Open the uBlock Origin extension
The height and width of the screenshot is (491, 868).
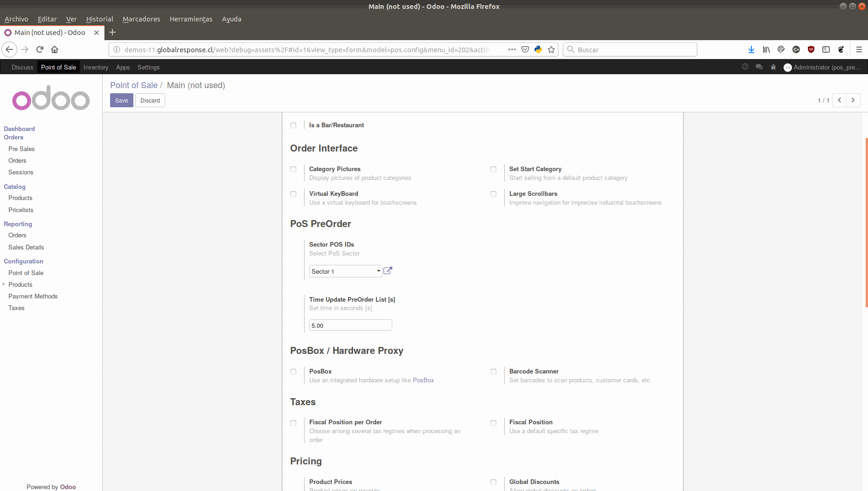tap(811, 49)
